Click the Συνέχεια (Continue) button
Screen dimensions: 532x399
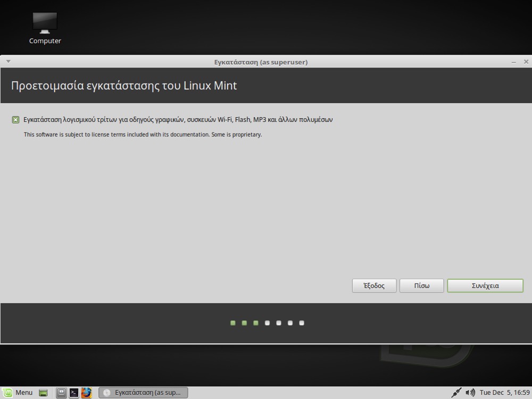485,286
